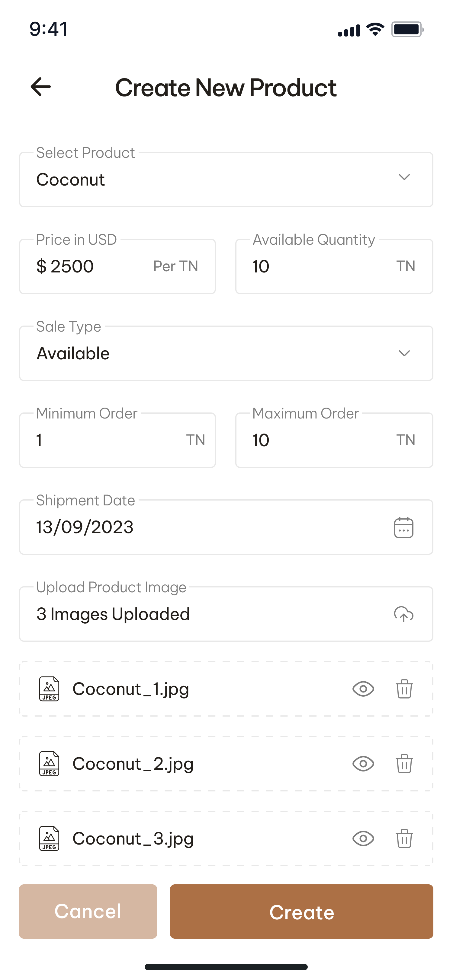Tap the JPEG file icon of Coconut_1.jpg
This screenshot has width=453, height=980.
(x=49, y=689)
